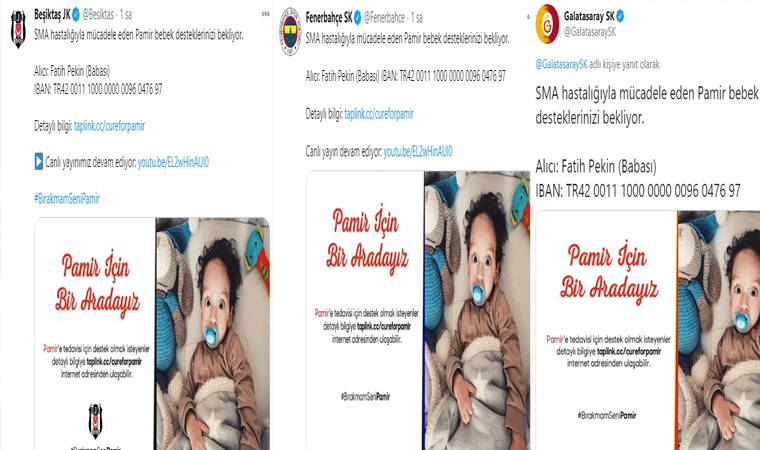Screen dimensions: 760x450
Task: Open youtu.be live stream link in Beşiktaş tweet
Action: pos(173,162)
